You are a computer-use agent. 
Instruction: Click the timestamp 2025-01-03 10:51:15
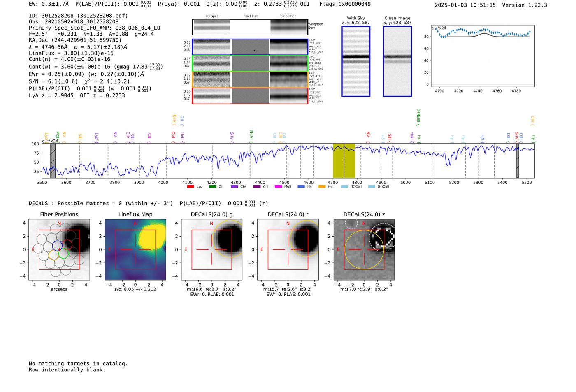465,5
